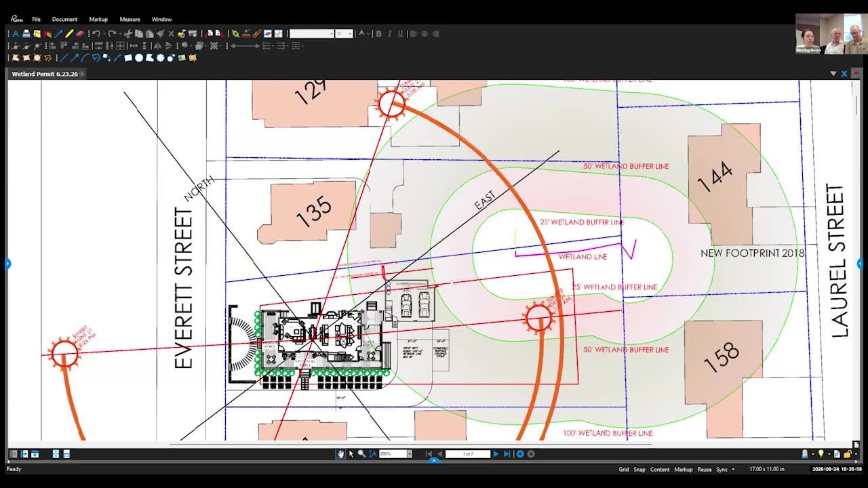Toggle snap to Markup in status bar
This screenshot has height=488, width=868.
[x=684, y=469]
